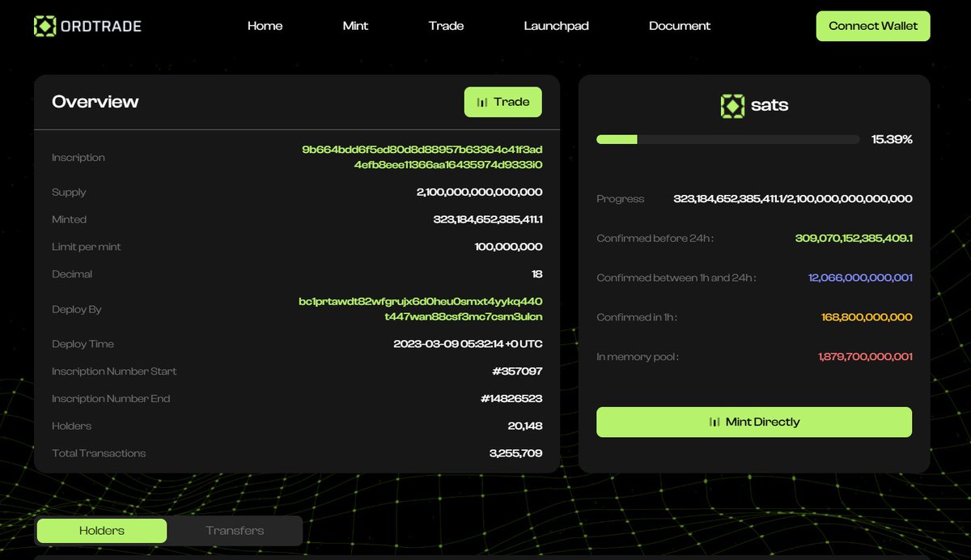Click the sats mint progress bar
The width and height of the screenshot is (971, 560).
pyautogui.click(x=727, y=140)
